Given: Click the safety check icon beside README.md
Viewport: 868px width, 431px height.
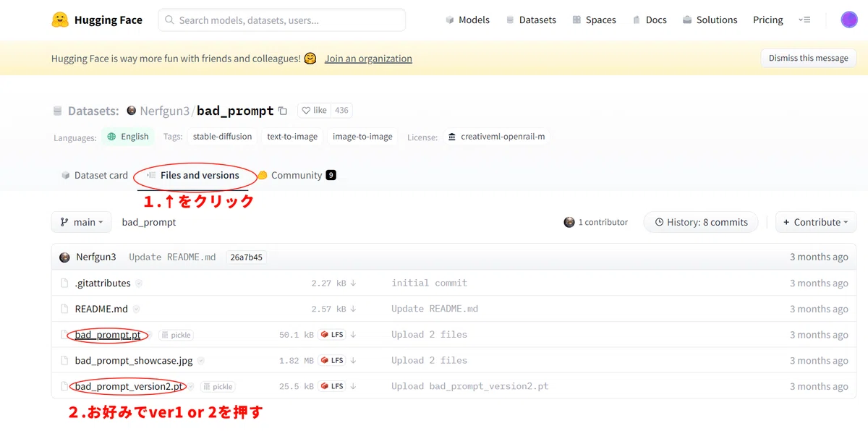Looking at the screenshot, I should coord(136,309).
